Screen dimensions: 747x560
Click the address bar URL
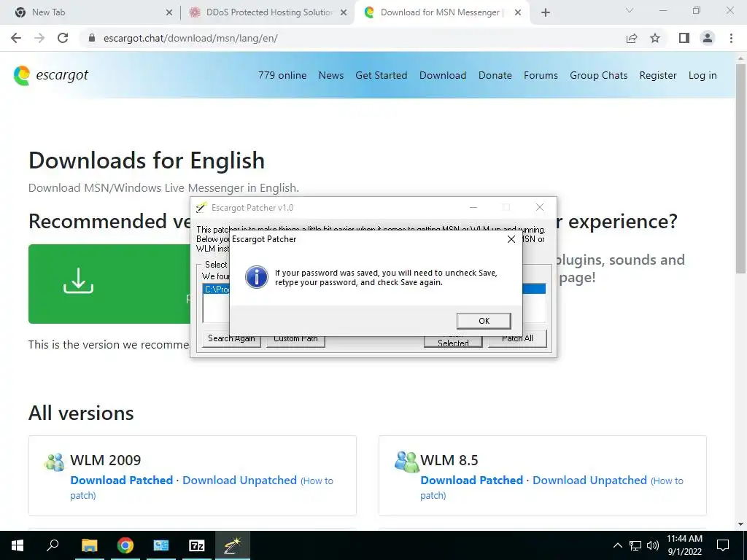pos(190,38)
